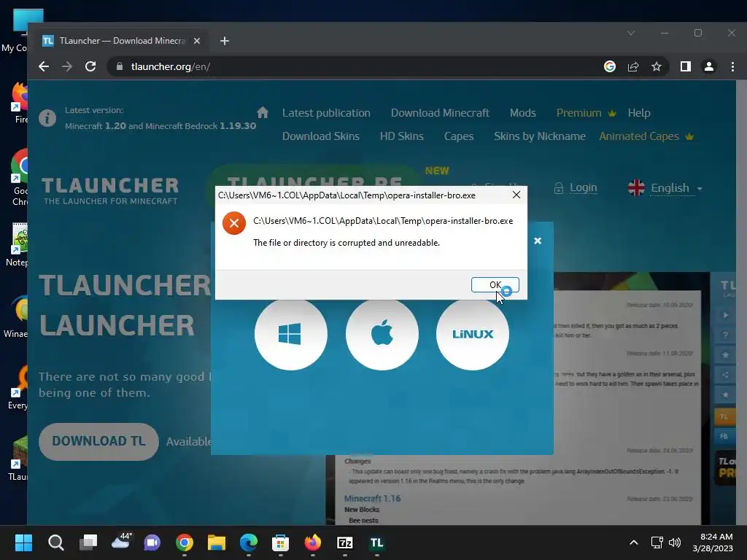Open Task View on taskbar
The height and width of the screenshot is (560, 747).
tap(88, 542)
